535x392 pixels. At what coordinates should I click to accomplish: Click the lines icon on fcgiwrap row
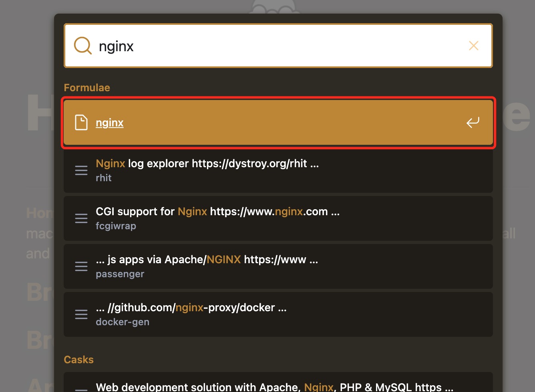(81, 218)
